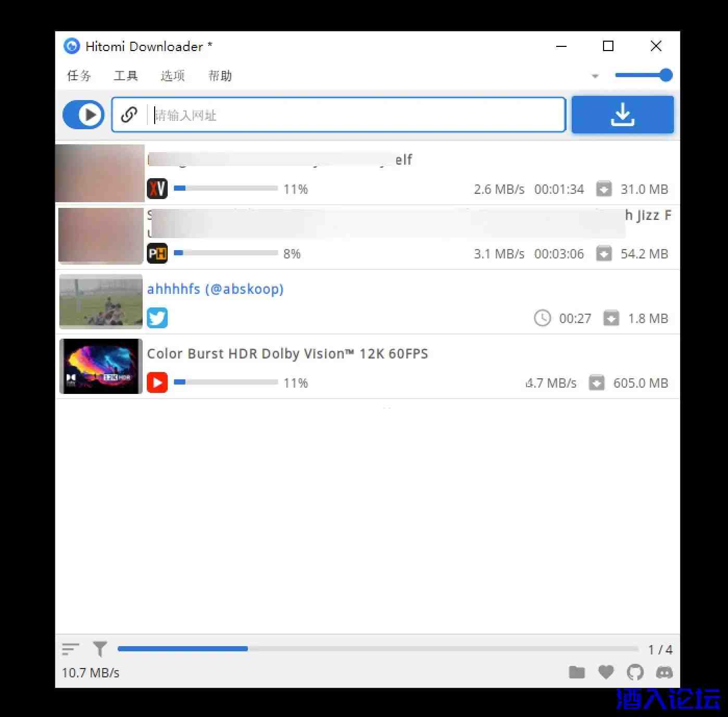
Task: Expand the small dropdown arrow near slider
Action: [x=595, y=76]
